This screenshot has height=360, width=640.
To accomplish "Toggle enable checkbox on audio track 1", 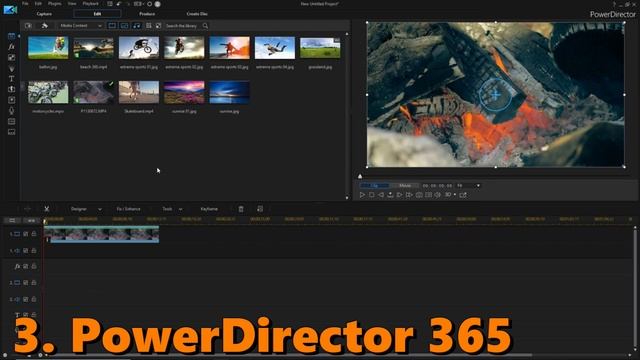I will coord(26,251).
